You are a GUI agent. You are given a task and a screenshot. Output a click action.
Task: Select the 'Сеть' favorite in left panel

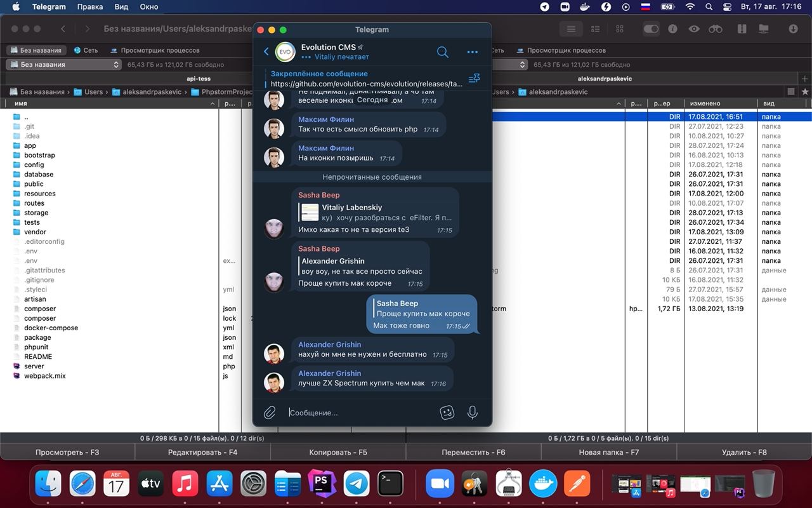pyautogui.click(x=86, y=50)
